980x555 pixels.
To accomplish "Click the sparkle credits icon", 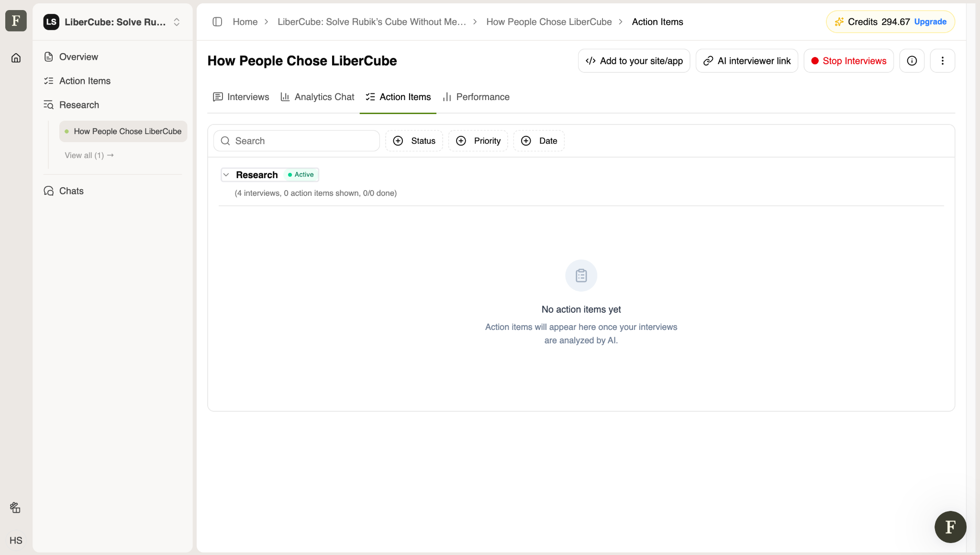I will click(839, 22).
